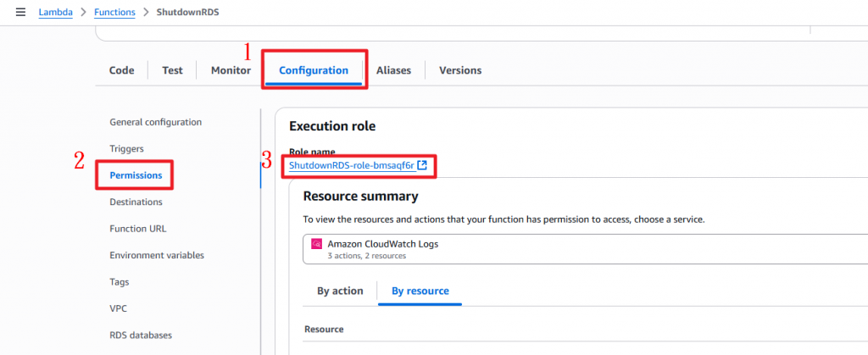The image size is (868, 355).
Task: Switch to the By action tab
Action: [x=340, y=291]
